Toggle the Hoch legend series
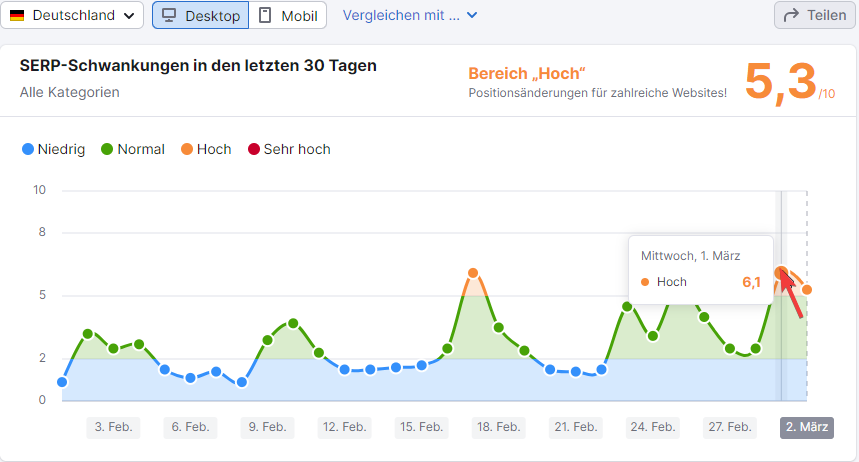859x462 pixels. 206,149
